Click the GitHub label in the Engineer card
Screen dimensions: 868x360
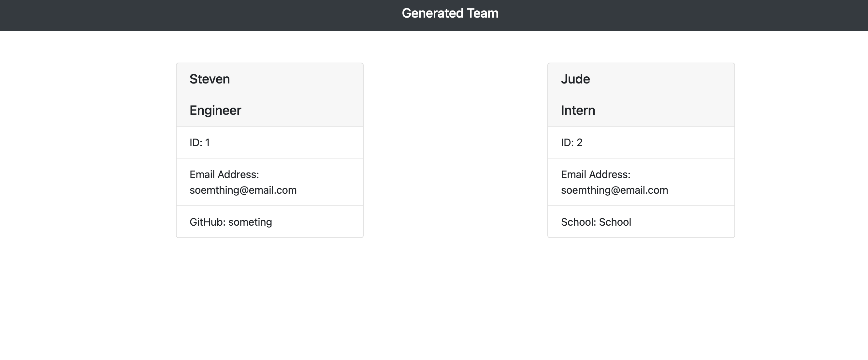pos(207,222)
